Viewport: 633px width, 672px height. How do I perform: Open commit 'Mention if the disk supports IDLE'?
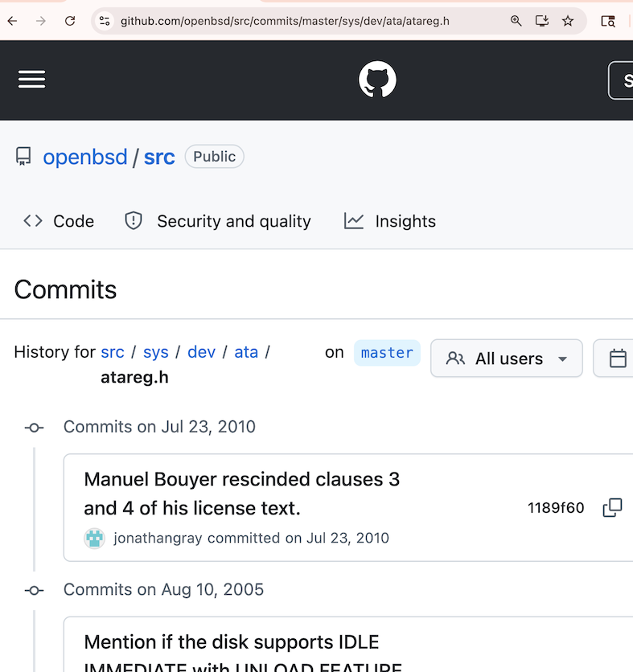click(x=243, y=654)
